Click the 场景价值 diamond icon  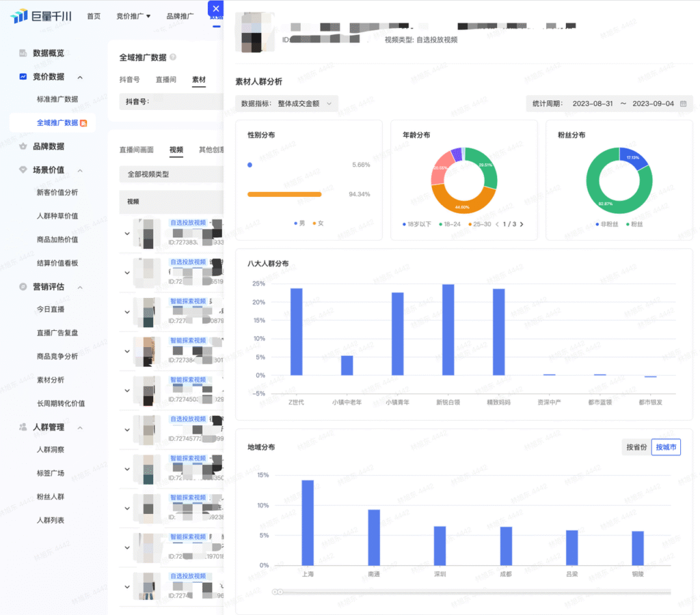(x=23, y=169)
